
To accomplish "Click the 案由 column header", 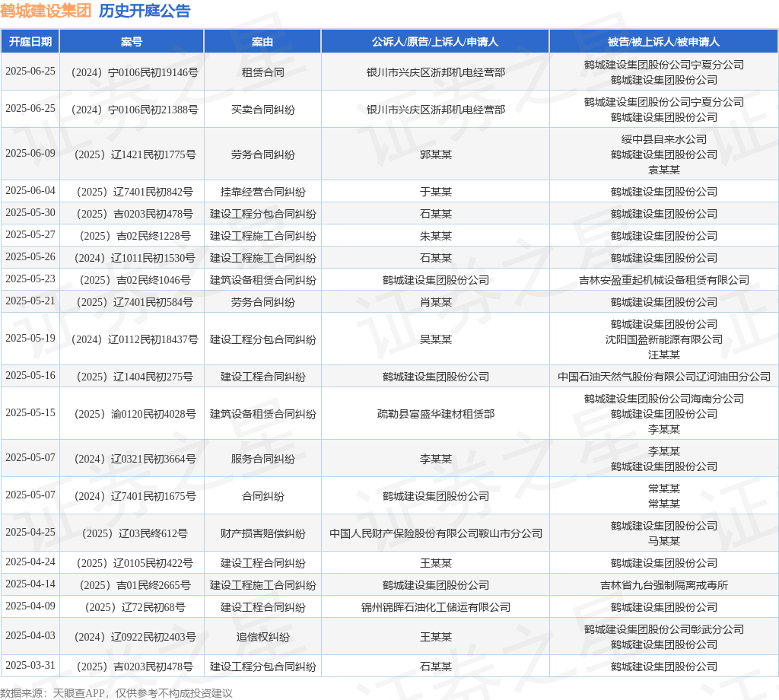I will (x=262, y=42).
